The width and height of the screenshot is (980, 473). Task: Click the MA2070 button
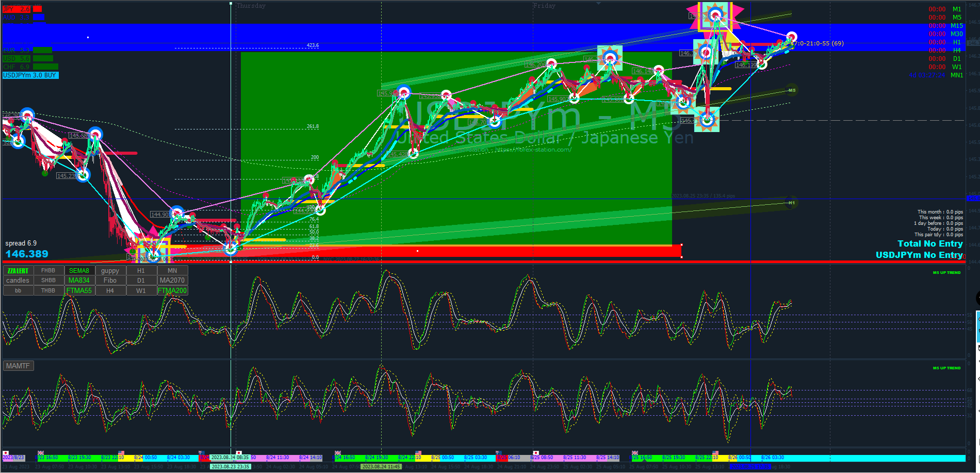(172, 281)
